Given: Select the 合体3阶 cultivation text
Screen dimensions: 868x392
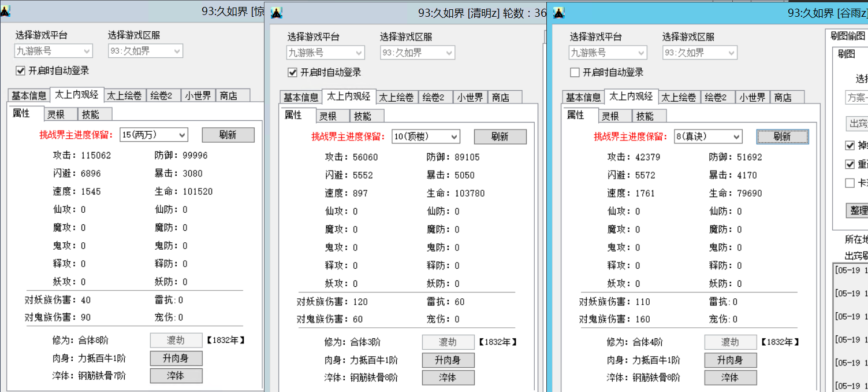Looking at the screenshot, I should pyautogui.click(x=365, y=342).
